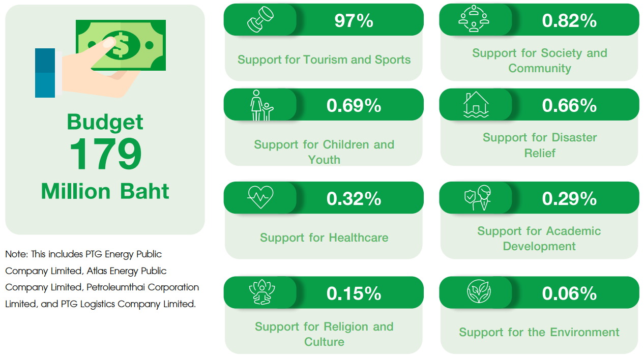Click the community people circle icon

click(474, 20)
